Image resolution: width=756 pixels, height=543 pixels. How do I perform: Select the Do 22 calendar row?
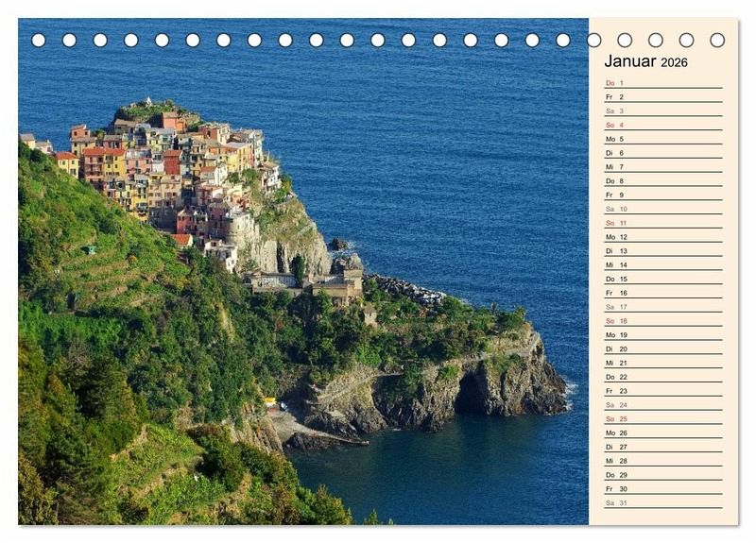coord(663,376)
